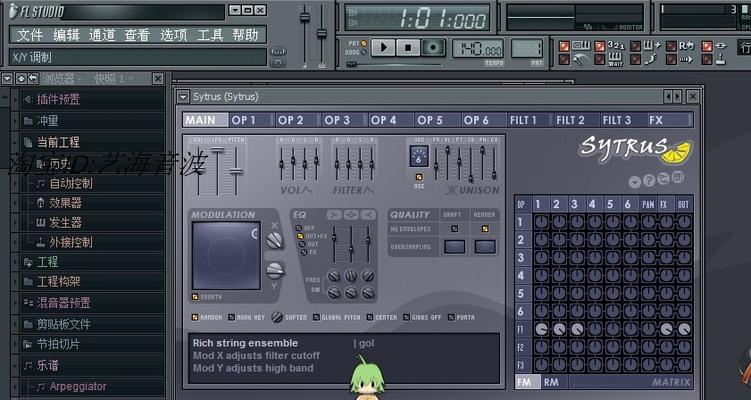The height and width of the screenshot is (400, 751).
Task: Toggle the auto-scroll icon
Action: pyautogui.click(x=707, y=46)
